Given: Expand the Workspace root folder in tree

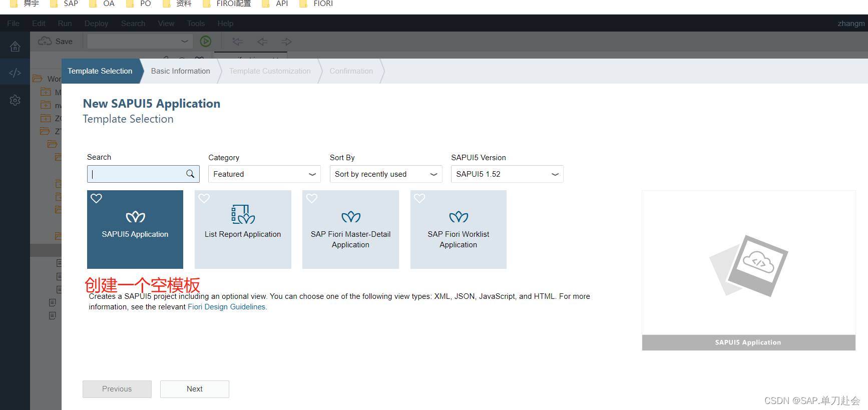Looking at the screenshot, I should point(37,79).
